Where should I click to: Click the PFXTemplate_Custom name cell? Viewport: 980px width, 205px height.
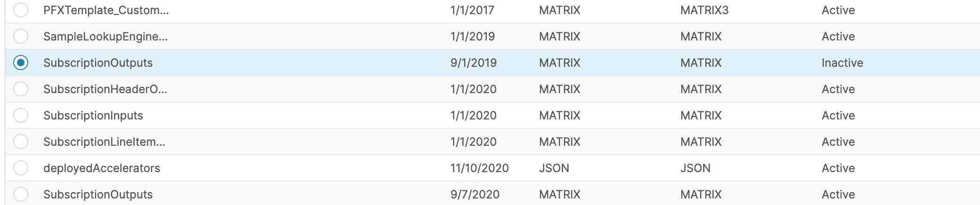(106, 10)
